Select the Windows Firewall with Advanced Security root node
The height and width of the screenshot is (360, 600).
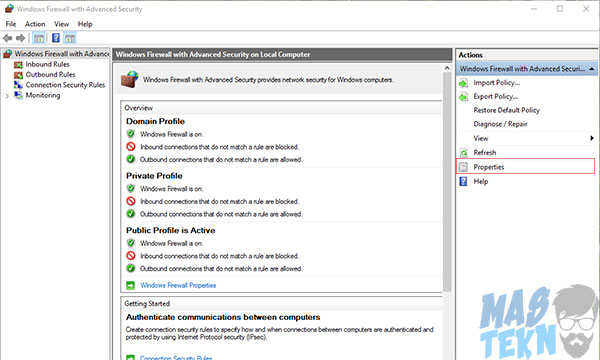click(x=62, y=54)
